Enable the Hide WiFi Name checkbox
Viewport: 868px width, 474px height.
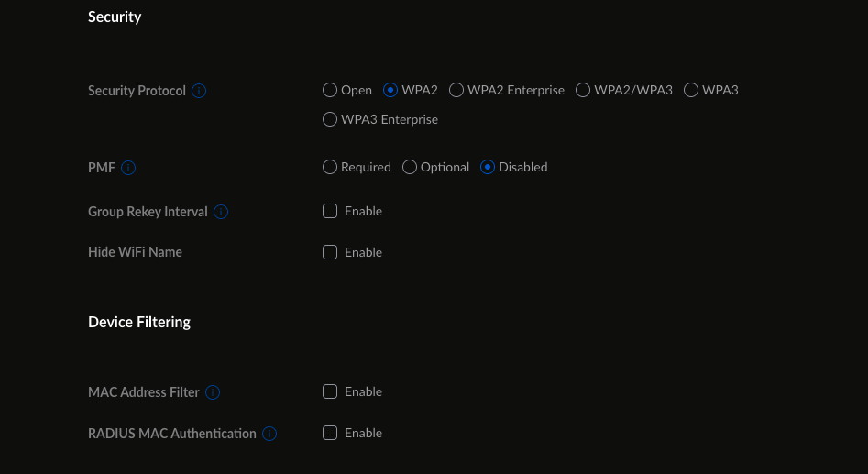tap(330, 252)
